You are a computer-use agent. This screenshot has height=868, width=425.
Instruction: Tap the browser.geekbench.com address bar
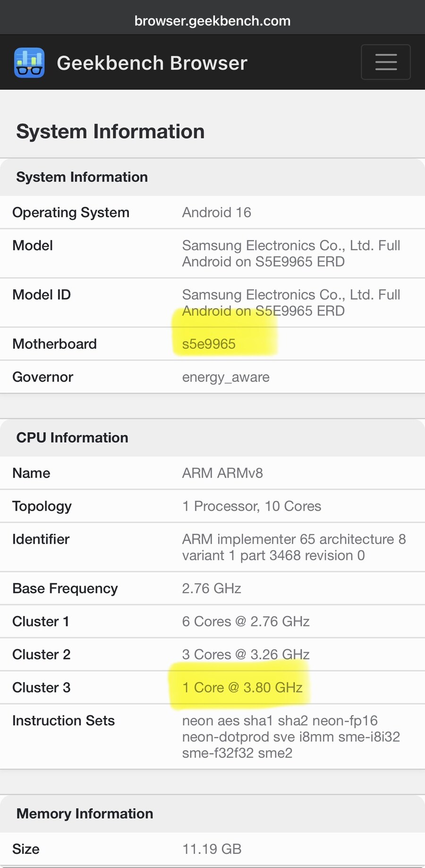pos(212,21)
